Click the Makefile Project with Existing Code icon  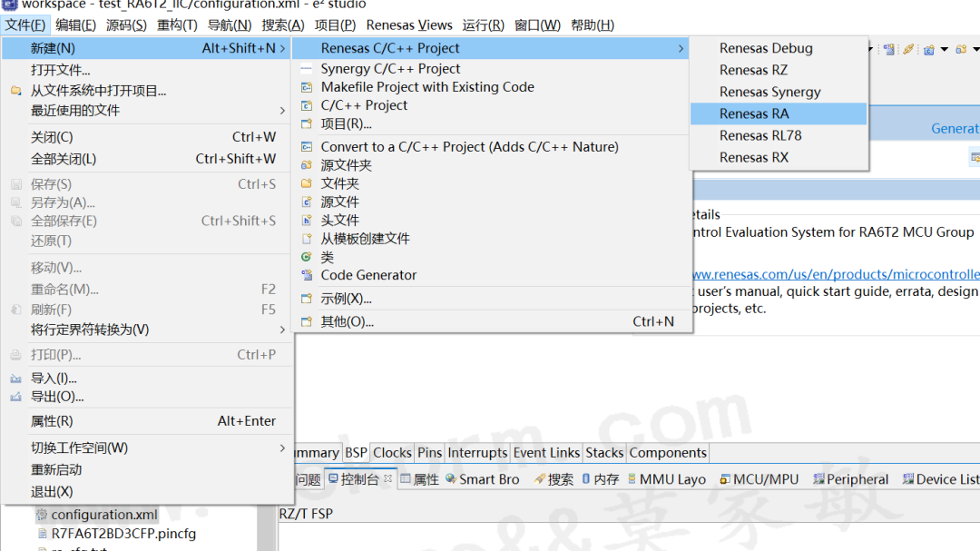(x=307, y=87)
